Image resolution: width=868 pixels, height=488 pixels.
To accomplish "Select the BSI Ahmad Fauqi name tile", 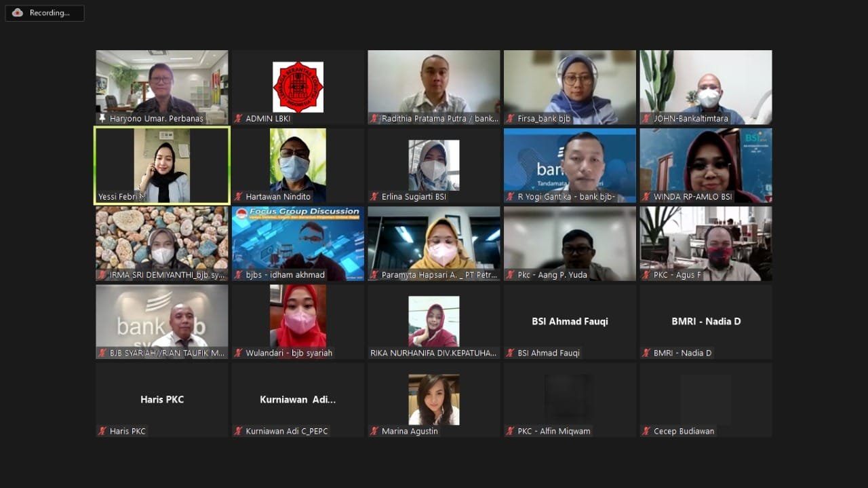I will tap(570, 321).
